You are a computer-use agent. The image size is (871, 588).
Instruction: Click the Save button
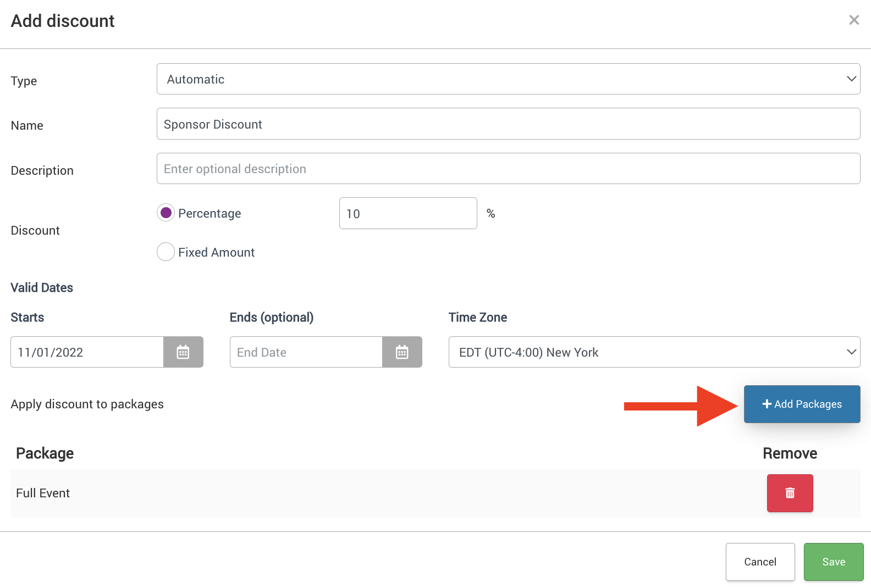click(x=833, y=562)
